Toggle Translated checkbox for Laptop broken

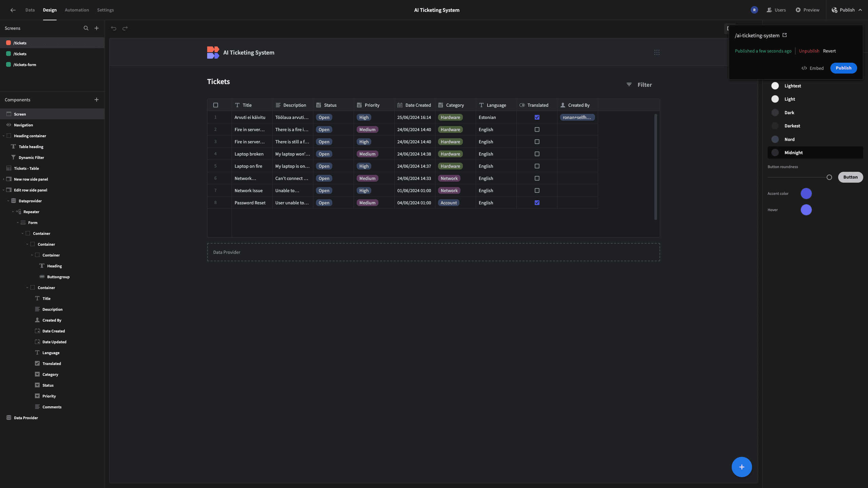537,154
